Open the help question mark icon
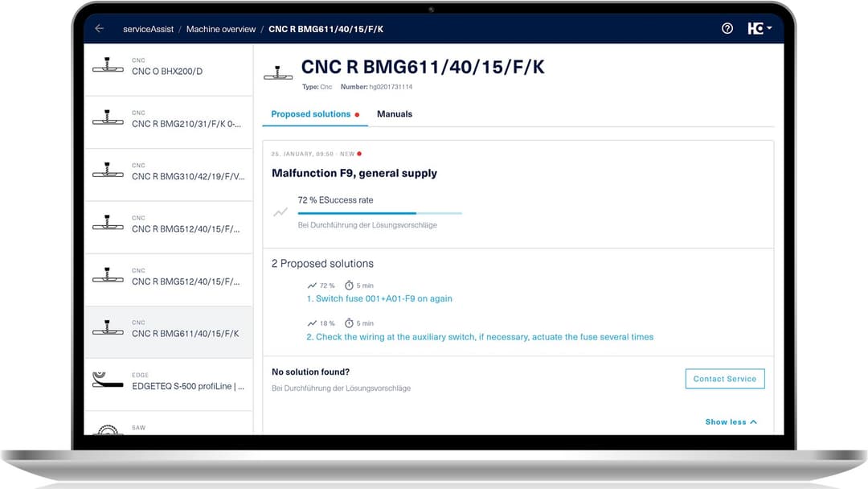 coord(727,28)
